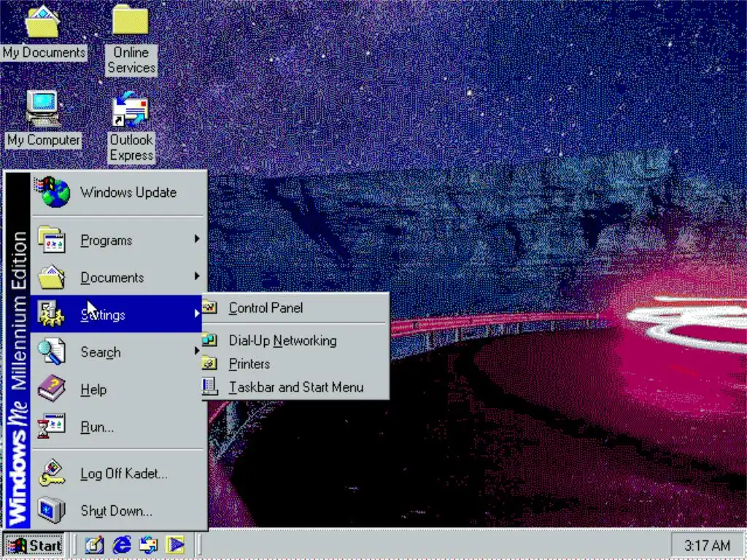Open Control Panel from Settings submenu
This screenshot has width=747, height=560.
295,308
